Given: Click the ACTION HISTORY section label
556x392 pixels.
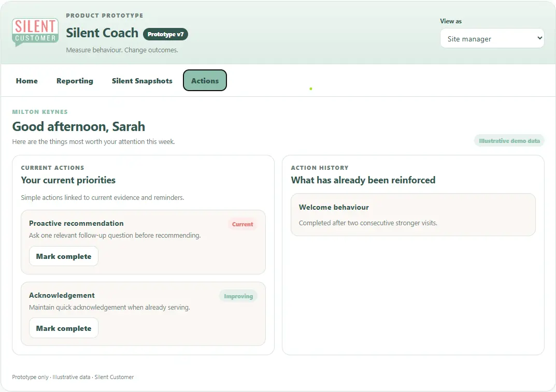Looking at the screenshot, I should point(320,168).
